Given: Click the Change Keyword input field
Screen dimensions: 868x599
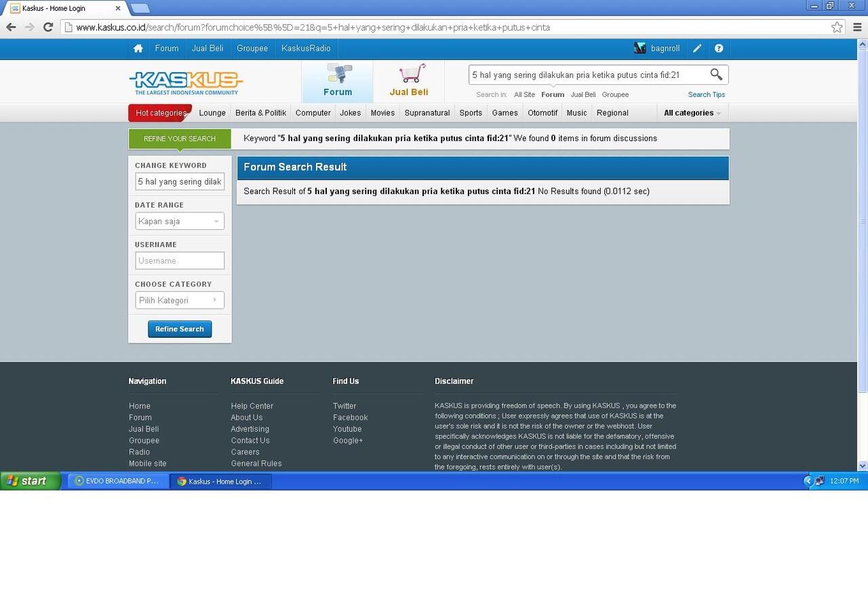Looking at the screenshot, I should [x=180, y=182].
